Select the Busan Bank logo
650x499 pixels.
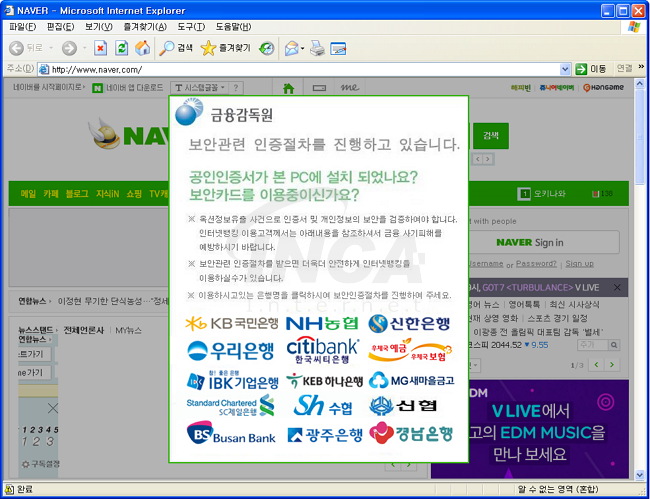[x=231, y=433]
